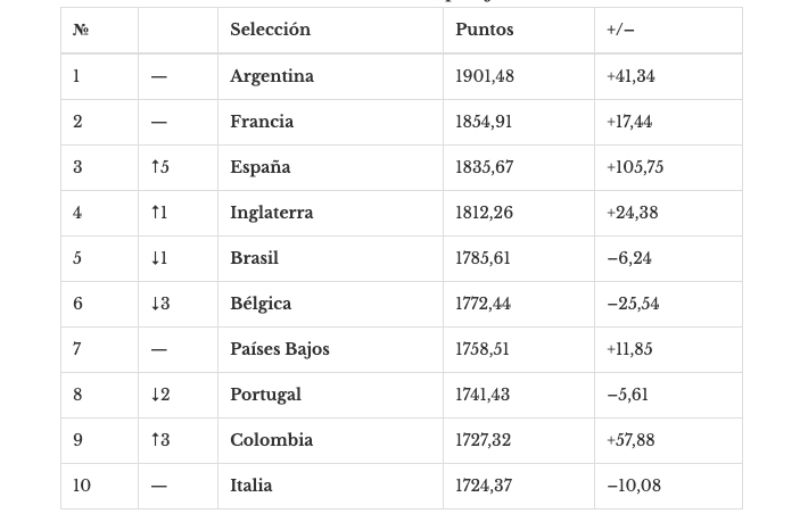The height and width of the screenshot is (522, 800).
Task: Click the Selección column header
Action: (x=270, y=30)
